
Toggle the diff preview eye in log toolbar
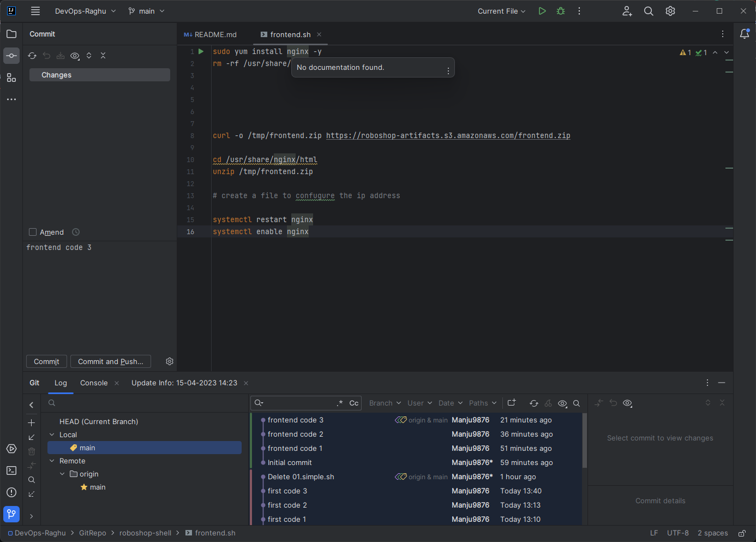tap(562, 403)
